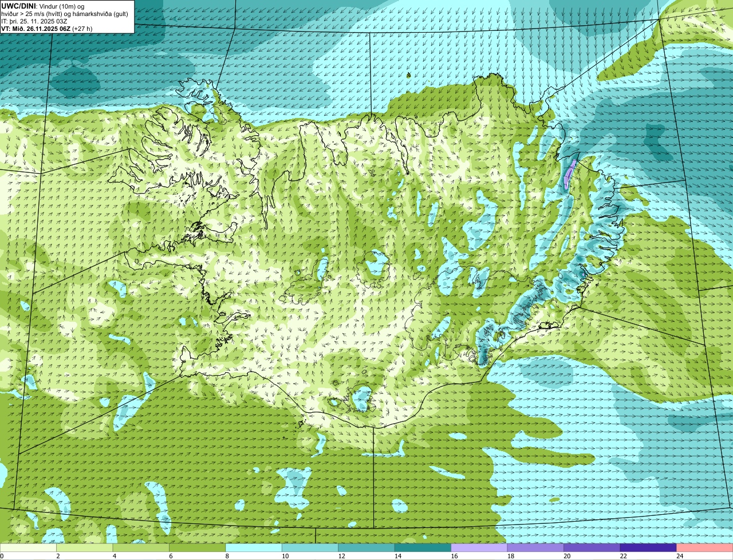Click the legend scale label '10'

coord(285,556)
